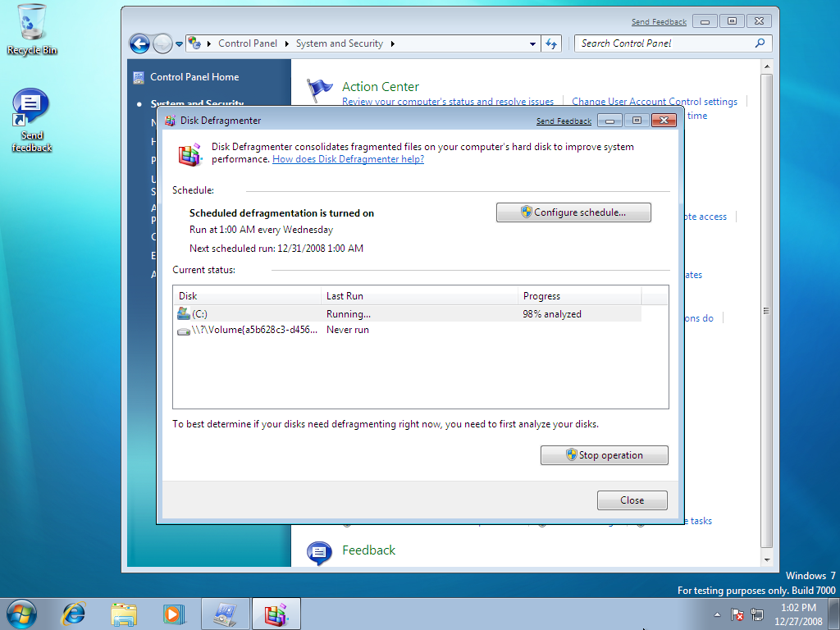Select System and Security breadcrumb segment
The height and width of the screenshot is (630, 840).
point(339,43)
